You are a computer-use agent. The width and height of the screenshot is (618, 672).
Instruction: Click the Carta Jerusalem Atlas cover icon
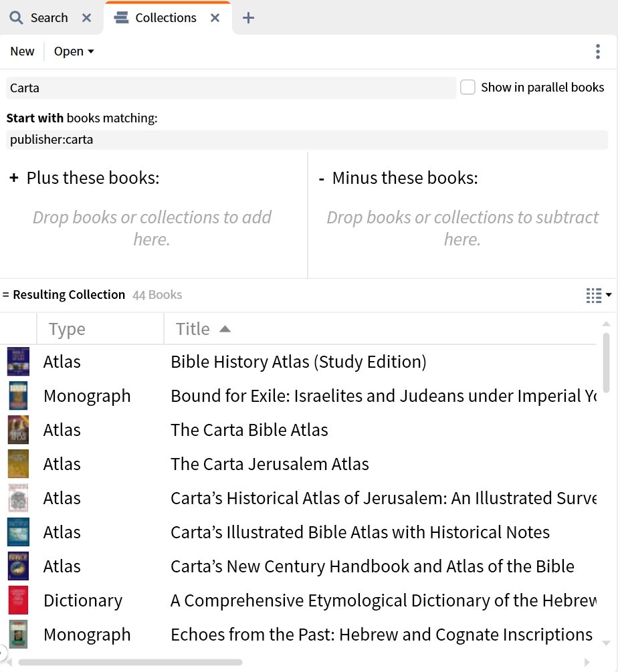[x=18, y=464]
